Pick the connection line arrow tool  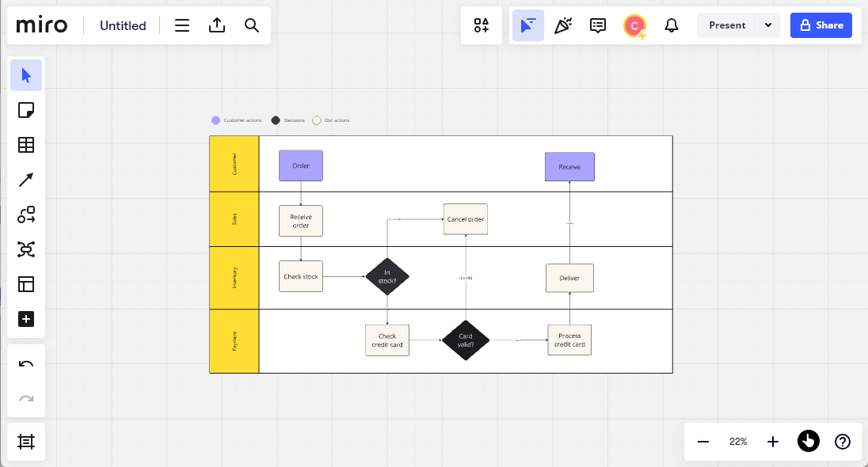(26, 180)
